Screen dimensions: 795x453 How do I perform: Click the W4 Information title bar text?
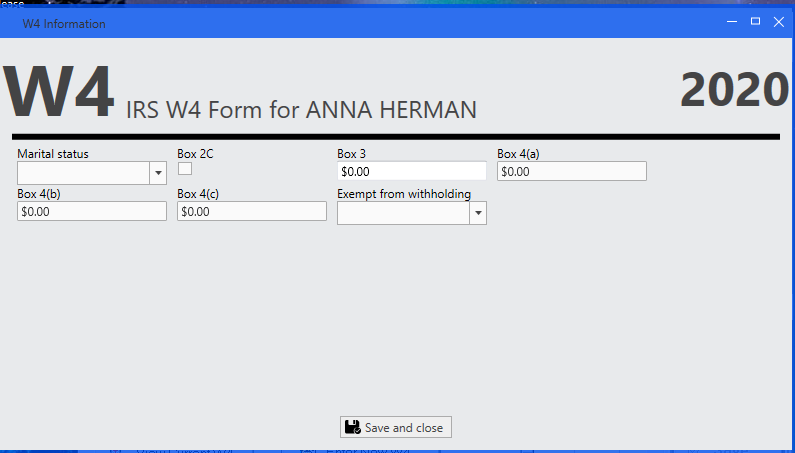pyautogui.click(x=64, y=24)
